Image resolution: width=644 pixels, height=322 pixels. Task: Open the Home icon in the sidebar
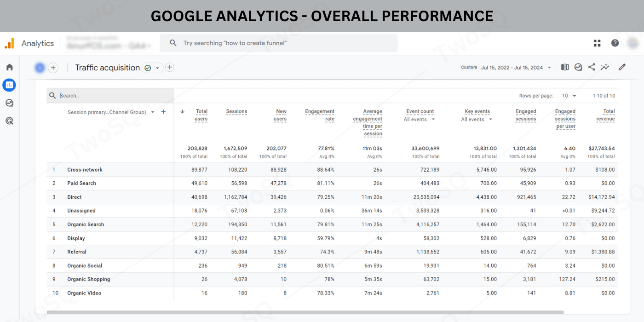[9, 67]
